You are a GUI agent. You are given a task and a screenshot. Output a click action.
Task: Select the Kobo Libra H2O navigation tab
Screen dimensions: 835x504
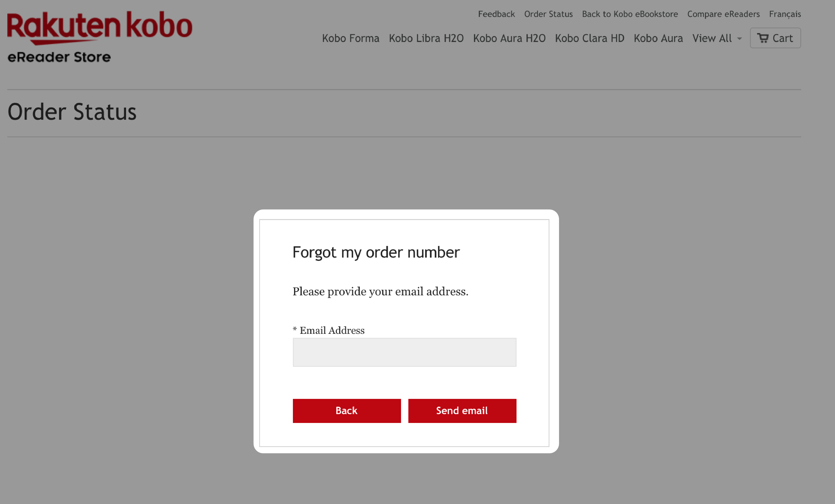click(x=426, y=38)
